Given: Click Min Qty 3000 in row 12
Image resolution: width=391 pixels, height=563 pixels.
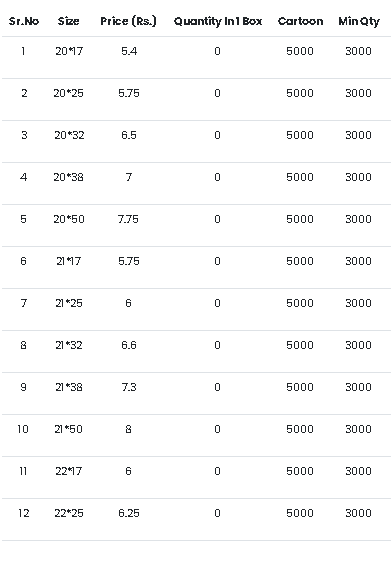Looking at the screenshot, I should 358,513.
